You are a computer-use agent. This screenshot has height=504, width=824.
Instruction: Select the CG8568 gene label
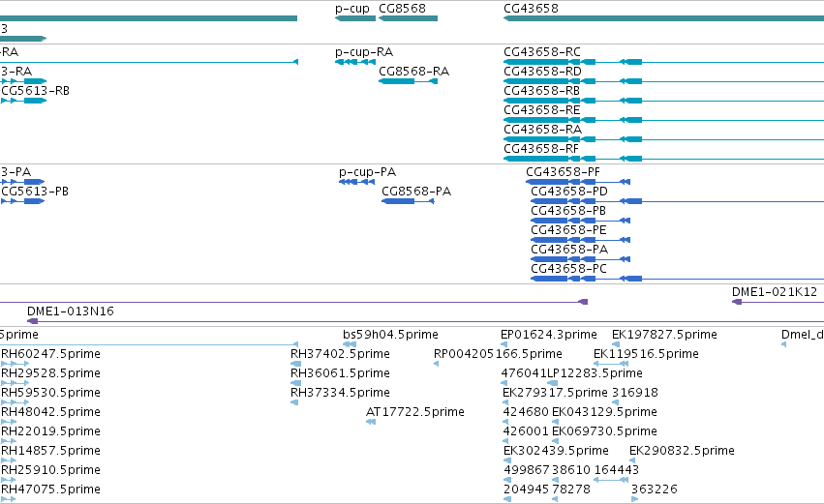[x=402, y=9]
